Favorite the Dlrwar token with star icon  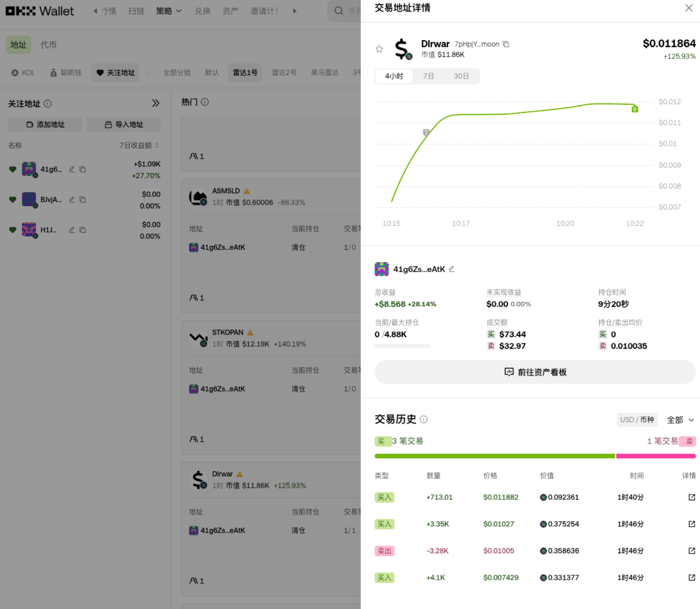379,49
